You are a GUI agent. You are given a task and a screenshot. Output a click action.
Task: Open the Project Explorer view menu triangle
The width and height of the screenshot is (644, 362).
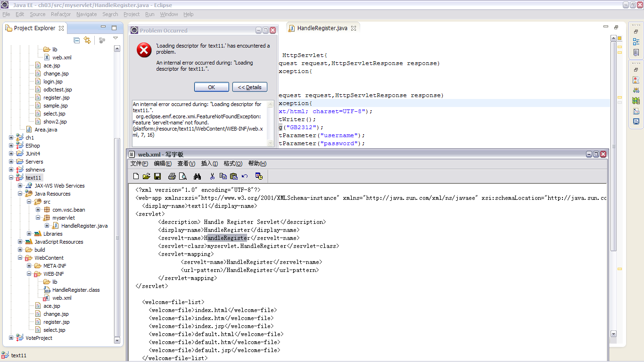pyautogui.click(x=115, y=38)
